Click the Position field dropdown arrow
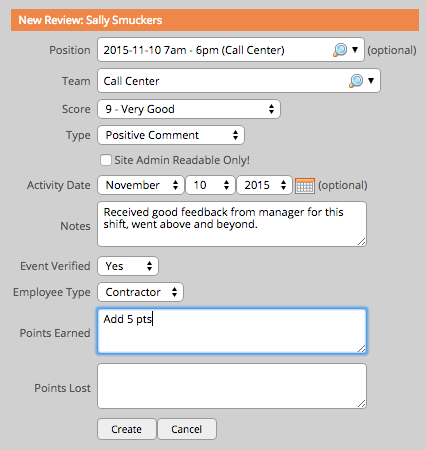Viewport: 426px width, 450px height. click(x=355, y=50)
